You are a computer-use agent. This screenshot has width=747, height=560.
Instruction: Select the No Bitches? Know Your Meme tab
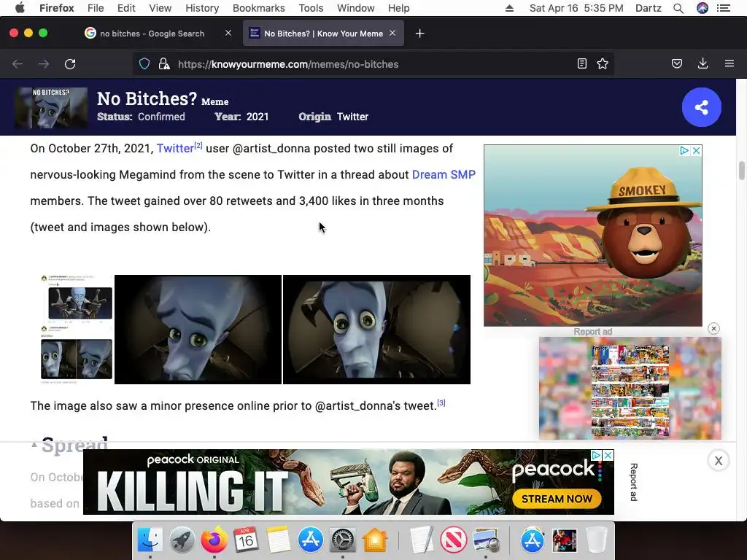coord(323,34)
